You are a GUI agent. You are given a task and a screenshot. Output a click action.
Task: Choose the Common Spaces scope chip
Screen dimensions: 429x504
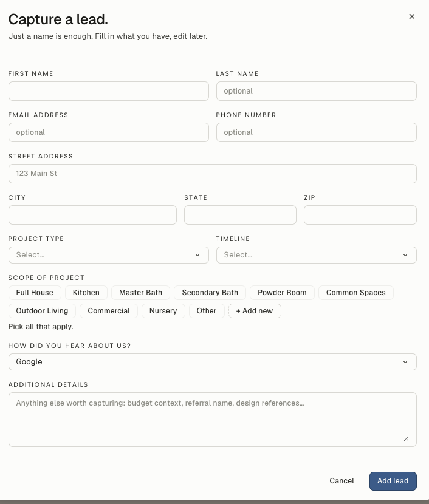[356, 293]
